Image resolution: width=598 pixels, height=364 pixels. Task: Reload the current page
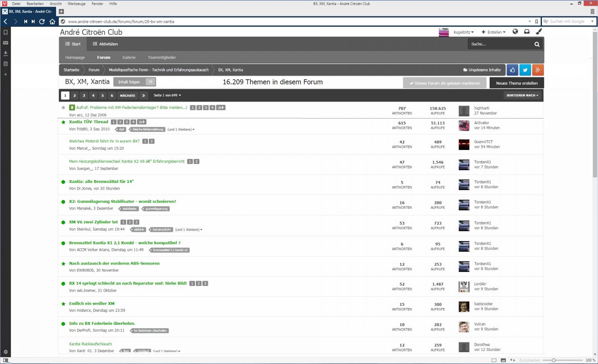[42, 22]
